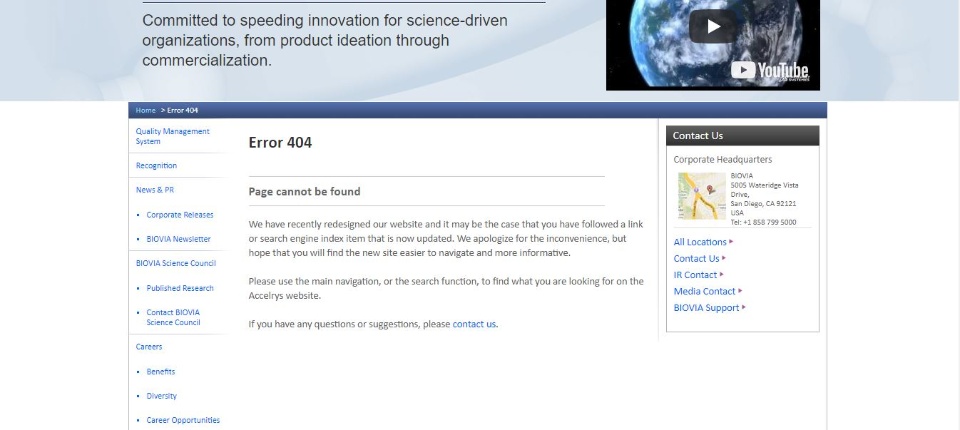
Task: Click the Error 404 heading
Action: coord(280,143)
